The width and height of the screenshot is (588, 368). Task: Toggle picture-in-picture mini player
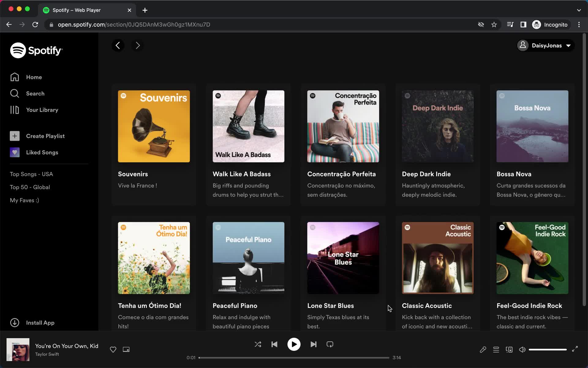pyautogui.click(x=126, y=349)
